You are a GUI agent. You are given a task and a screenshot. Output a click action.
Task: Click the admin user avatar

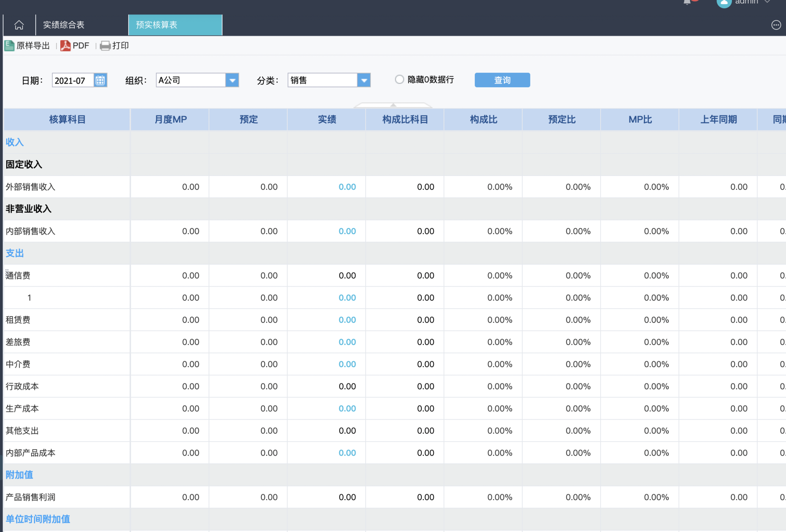click(724, 3)
